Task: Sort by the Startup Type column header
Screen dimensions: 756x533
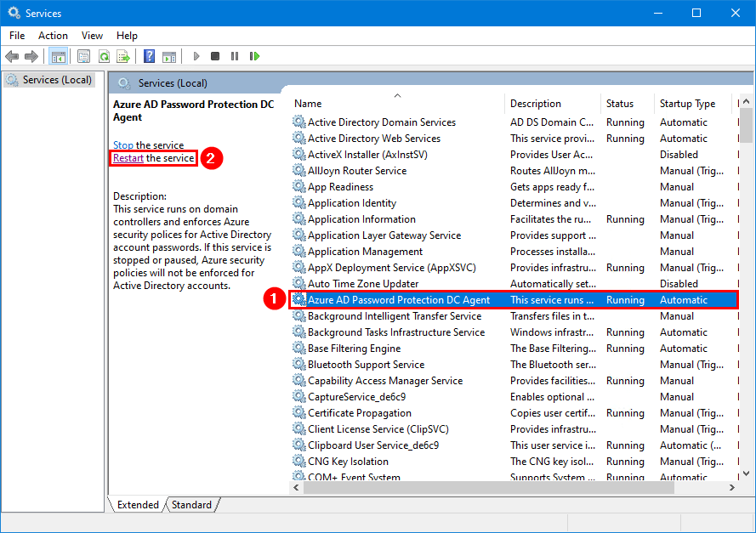Action: click(x=693, y=104)
